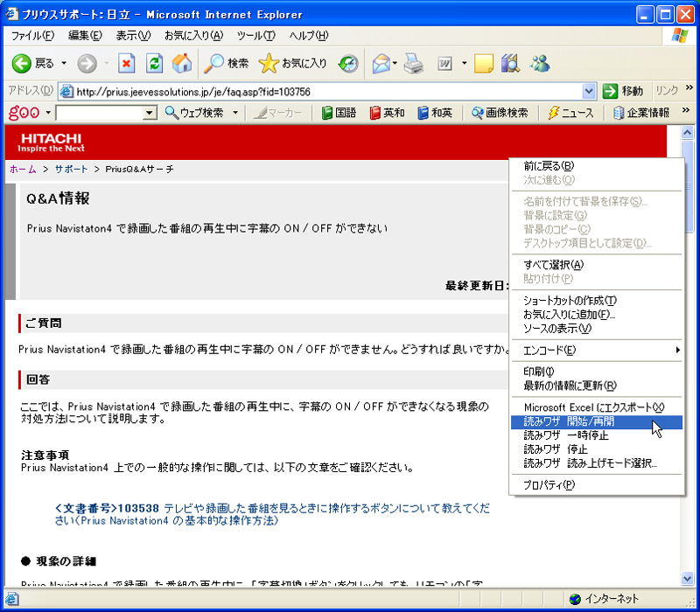Open the 文書番号 103538 link
The height and width of the screenshot is (612, 700).
pos(272,514)
